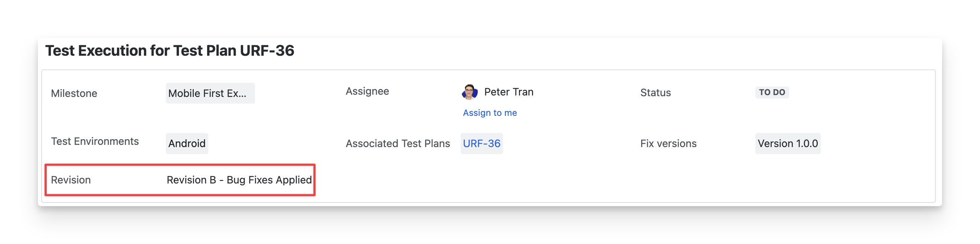Click the Status field label
Viewport: 980px width, 244px height.
[655, 93]
